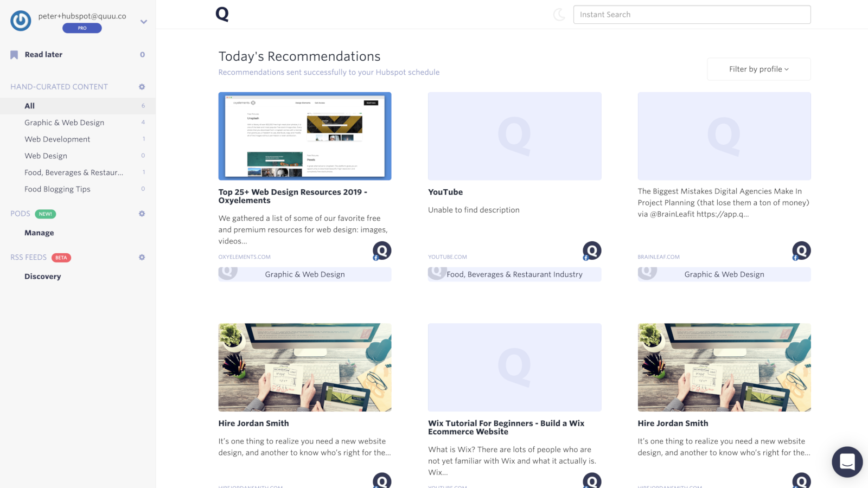Viewport: 868px width, 488px height.
Task: Open Hand-Curated Content settings gear
Action: pyautogui.click(x=142, y=87)
